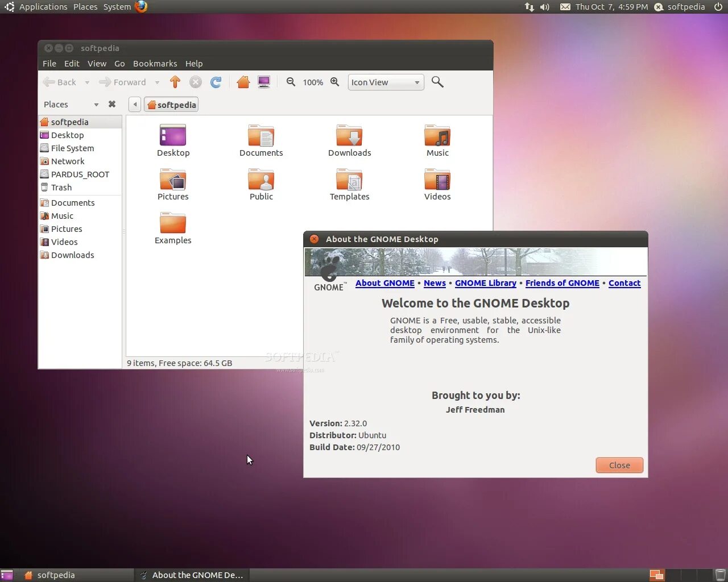The image size is (728, 582).
Task: Click the Search magnifier icon
Action: pyautogui.click(x=437, y=82)
